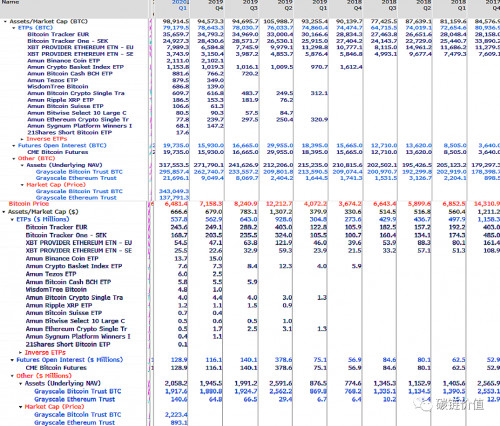The image size is (500, 426).
Task: Select Bitcoin Price cell showing 12,212.7
Action: (x=280, y=204)
